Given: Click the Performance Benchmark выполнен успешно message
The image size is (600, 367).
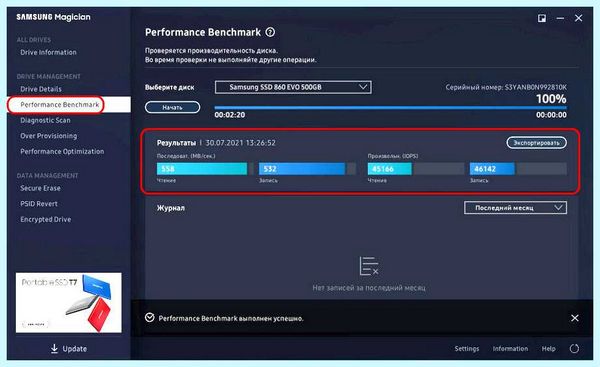Looking at the screenshot, I should click(231, 318).
